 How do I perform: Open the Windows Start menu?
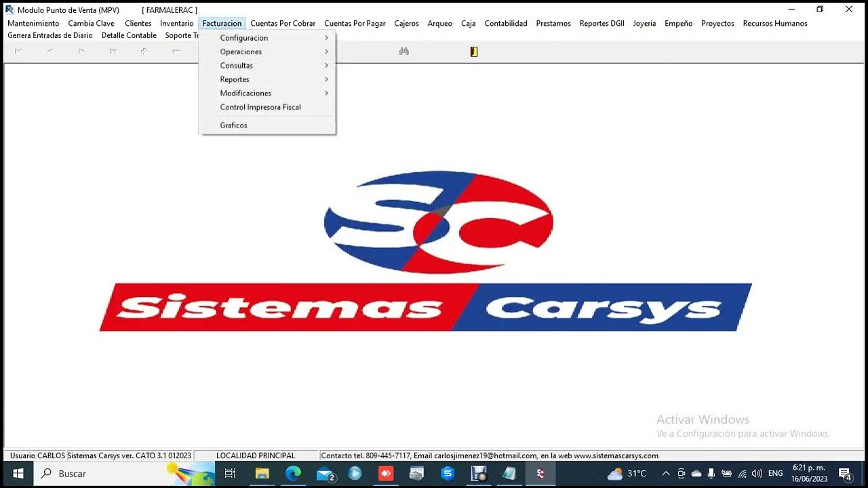[18, 474]
